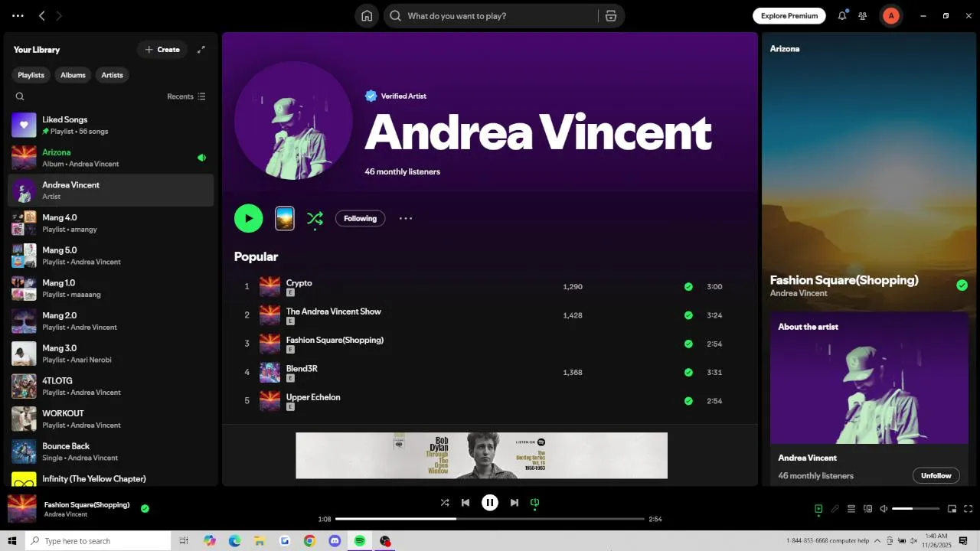
Task: Toggle repeat in the playback bar
Action: [x=535, y=503]
